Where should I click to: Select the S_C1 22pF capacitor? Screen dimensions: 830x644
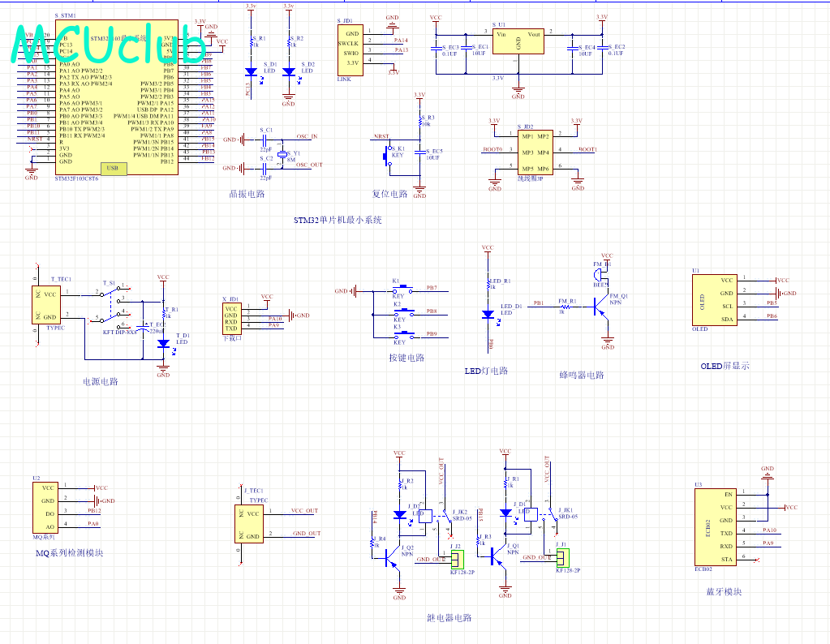click(266, 140)
